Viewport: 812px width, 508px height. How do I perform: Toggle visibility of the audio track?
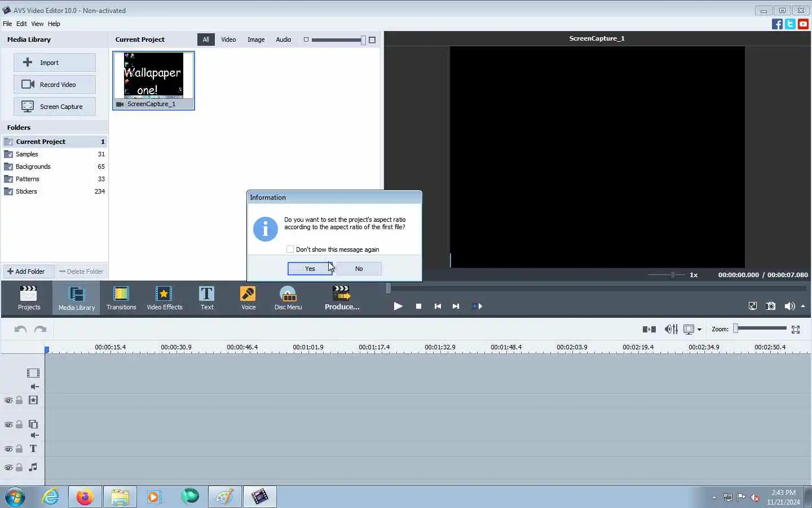(x=8, y=467)
